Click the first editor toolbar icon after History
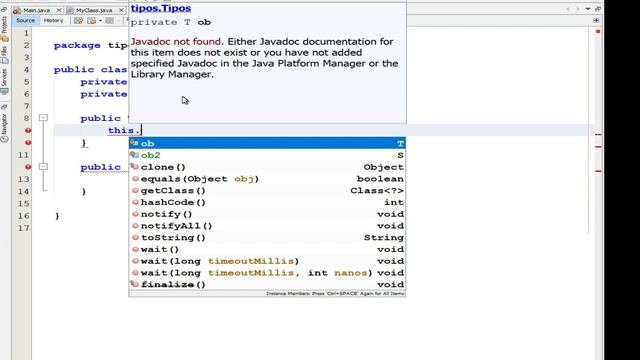 point(78,20)
